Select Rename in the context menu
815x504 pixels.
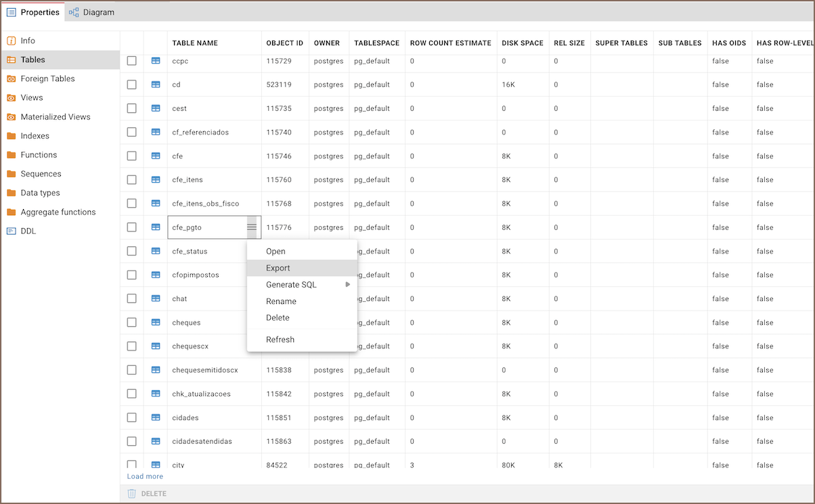281,302
